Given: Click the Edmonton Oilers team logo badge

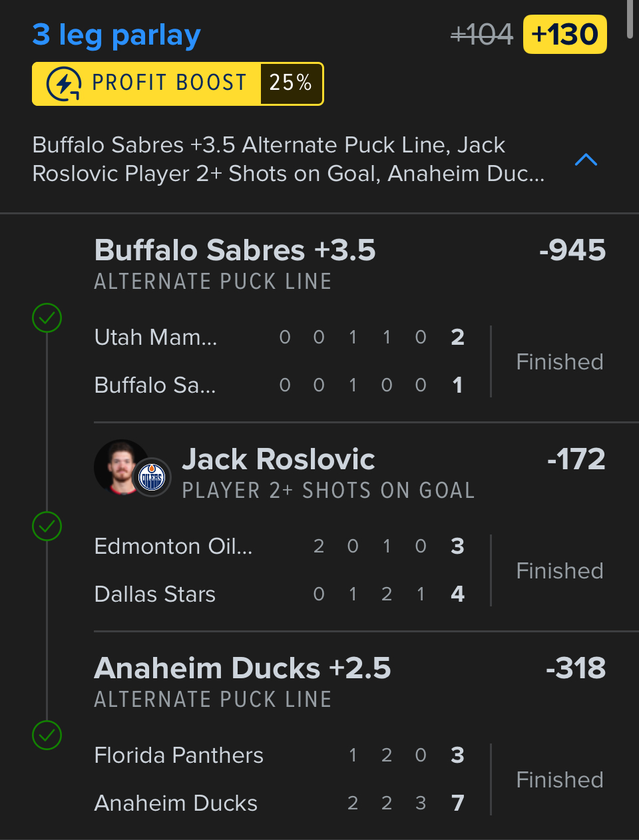Looking at the screenshot, I should 152,477.
